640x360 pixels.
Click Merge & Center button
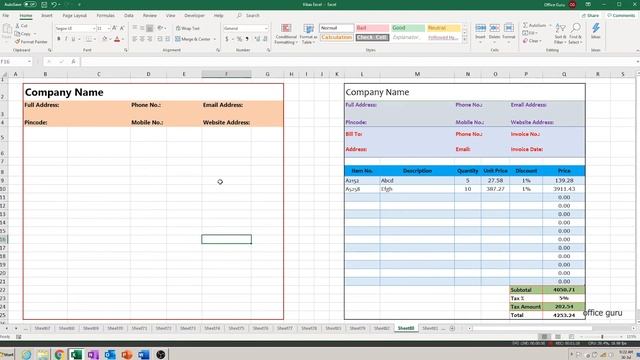coord(193,39)
